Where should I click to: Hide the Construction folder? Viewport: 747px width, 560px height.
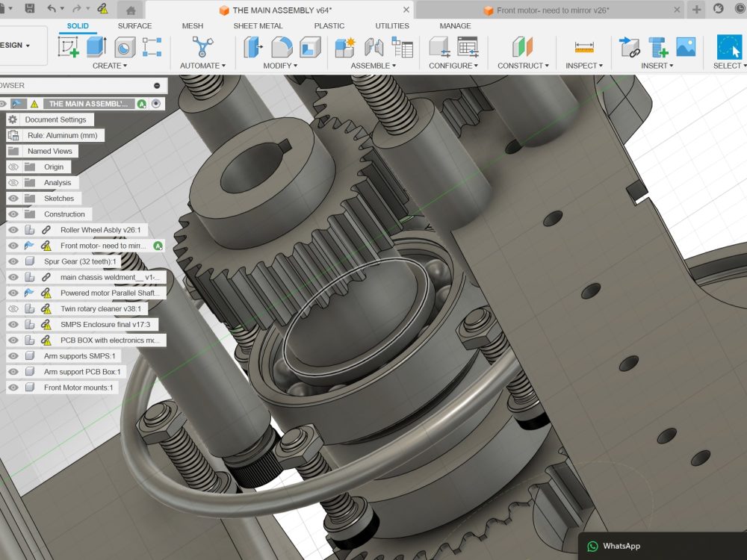(x=13, y=214)
